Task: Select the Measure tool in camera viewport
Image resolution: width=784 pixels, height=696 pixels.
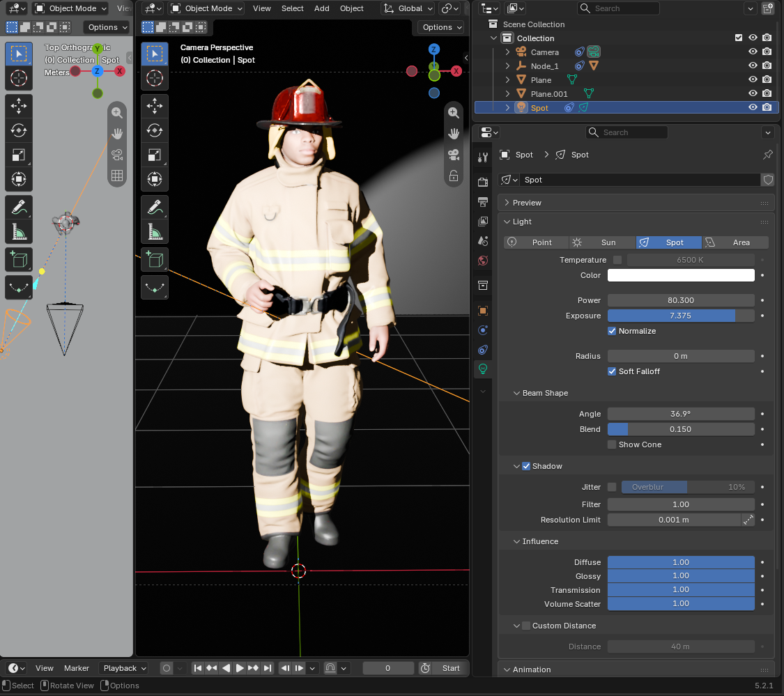Action: (x=155, y=232)
